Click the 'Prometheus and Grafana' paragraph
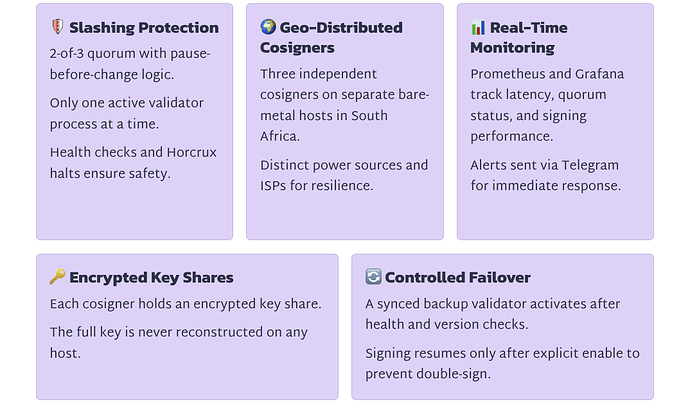This screenshot has width=690, height=420. [547, 105]
